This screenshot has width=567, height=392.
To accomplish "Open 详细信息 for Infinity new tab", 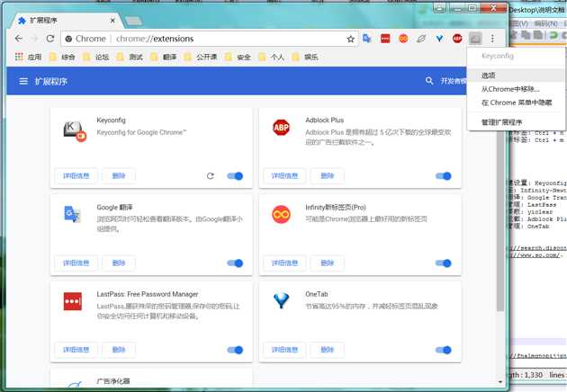I will pos(284,263).
